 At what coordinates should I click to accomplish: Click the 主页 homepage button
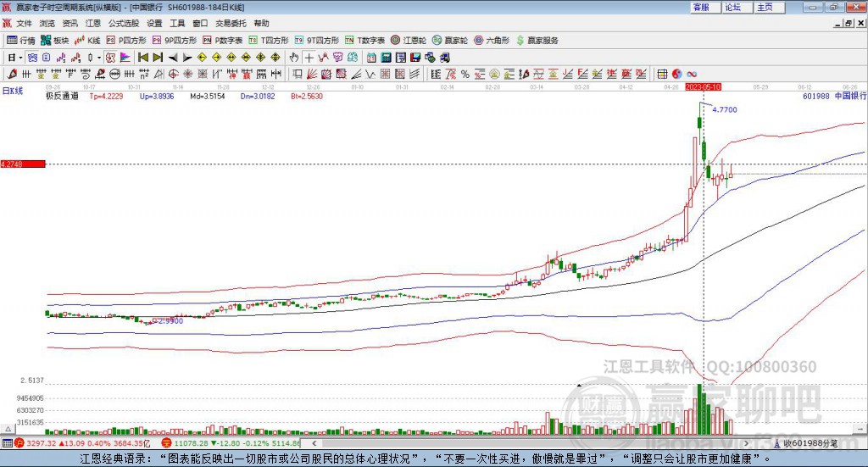(770, 7)
